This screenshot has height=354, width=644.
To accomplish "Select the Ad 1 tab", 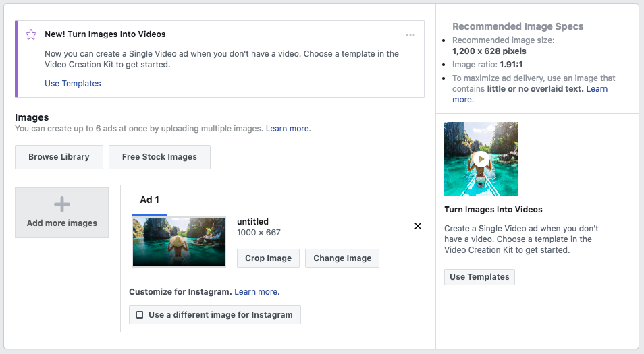I will (x=149, y=200).
